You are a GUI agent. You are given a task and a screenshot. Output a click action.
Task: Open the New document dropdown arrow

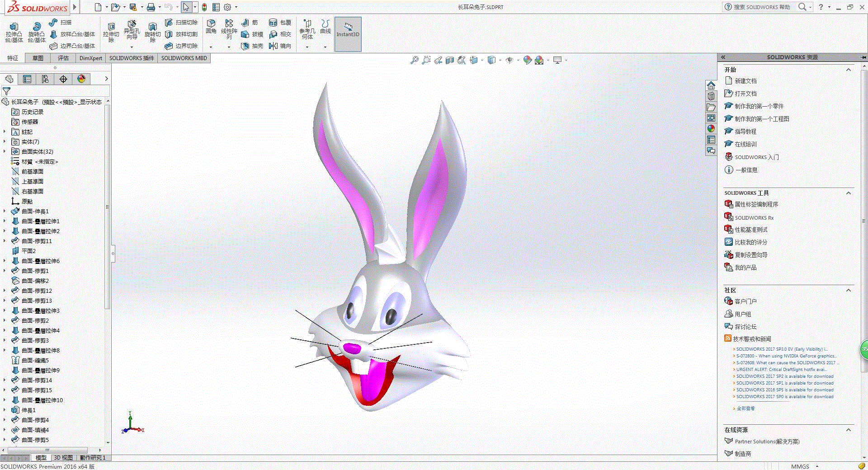pos(107,7)
